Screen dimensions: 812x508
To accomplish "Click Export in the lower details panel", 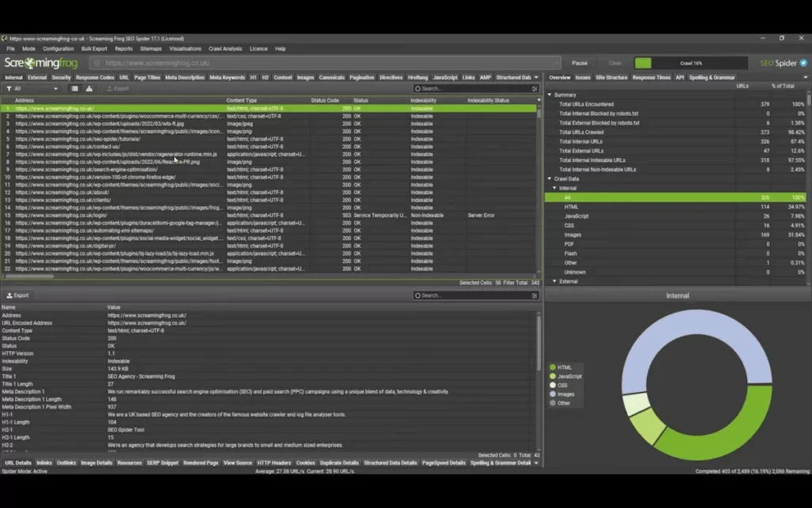I will coord(17,295).
